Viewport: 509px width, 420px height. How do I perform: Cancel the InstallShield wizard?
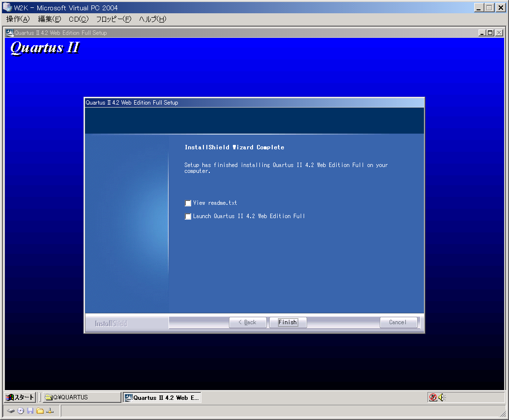[x=398, y=322]
